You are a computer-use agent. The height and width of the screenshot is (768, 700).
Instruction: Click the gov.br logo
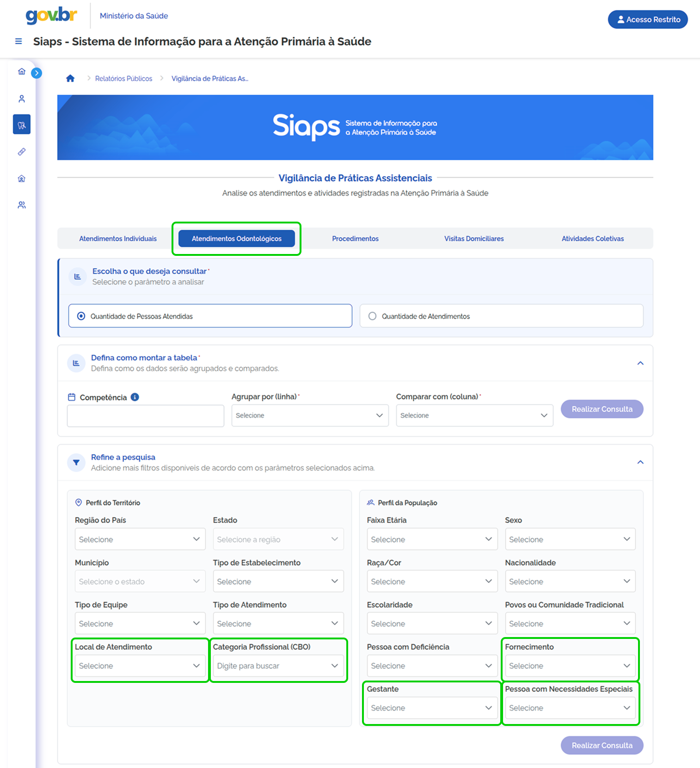click(51, 15)
